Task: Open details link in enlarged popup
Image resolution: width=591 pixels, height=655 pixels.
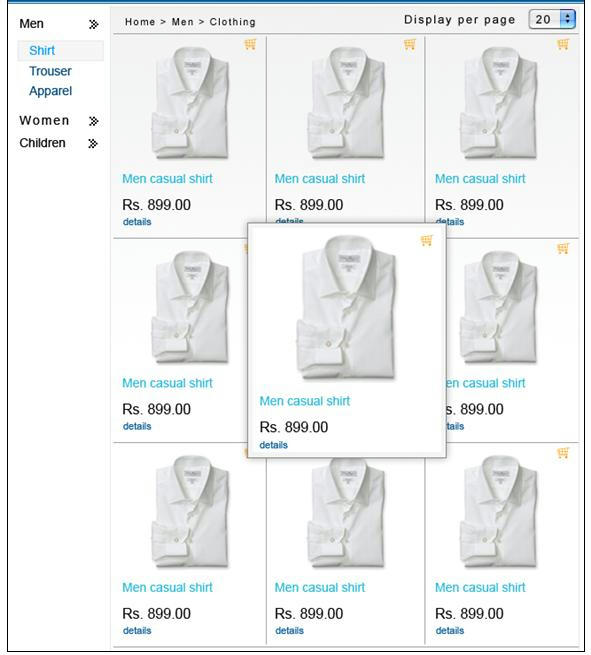Action: (274, 445)
